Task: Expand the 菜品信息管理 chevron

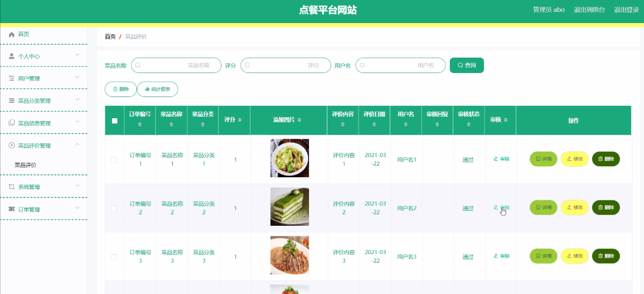Action: coord(77,122)
